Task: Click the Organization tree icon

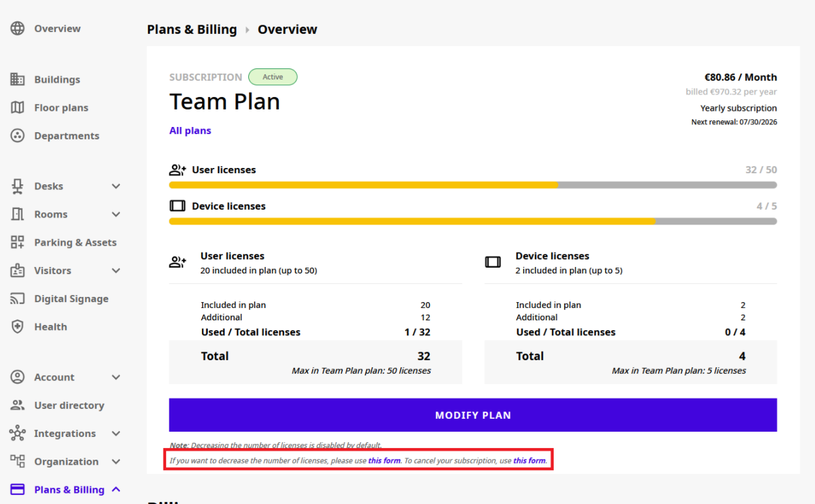Action: coord(18,461)
